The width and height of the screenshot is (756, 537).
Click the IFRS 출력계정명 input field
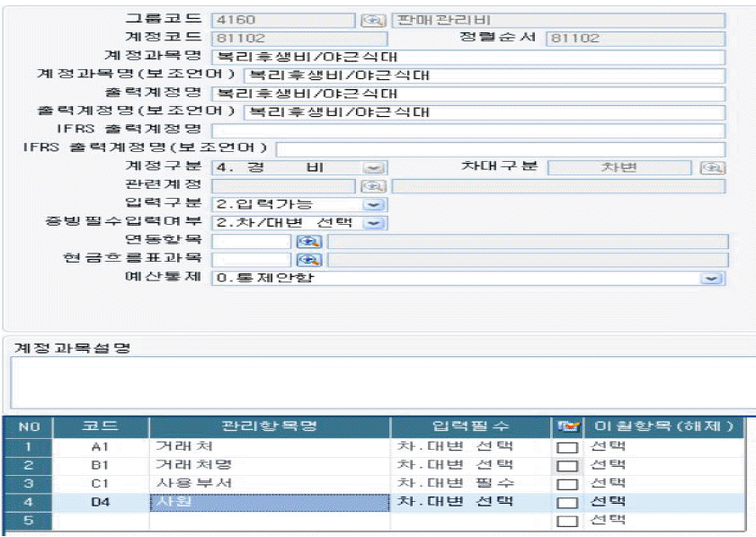(467, 130)
